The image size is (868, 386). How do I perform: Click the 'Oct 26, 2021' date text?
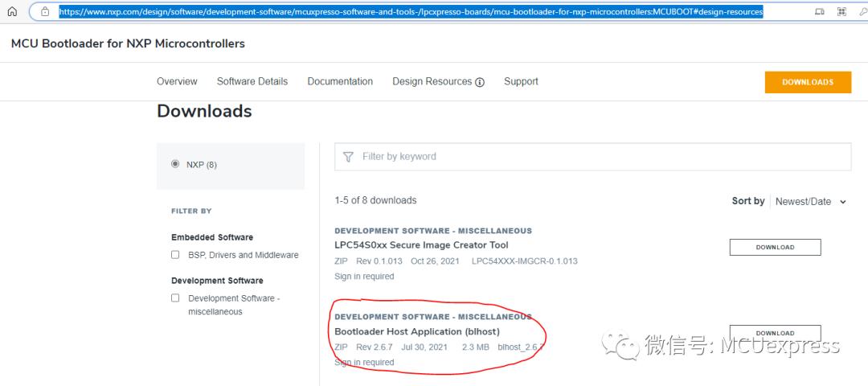coord(435,261)
